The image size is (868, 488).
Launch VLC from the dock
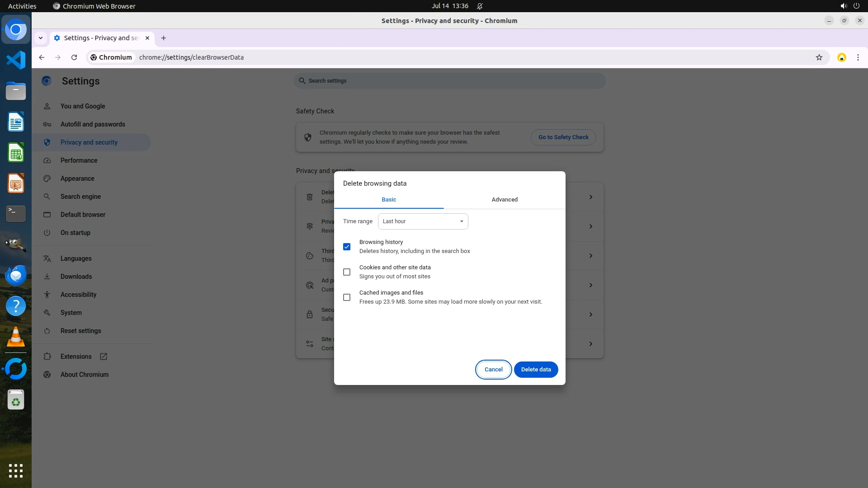tap(16, 337)
